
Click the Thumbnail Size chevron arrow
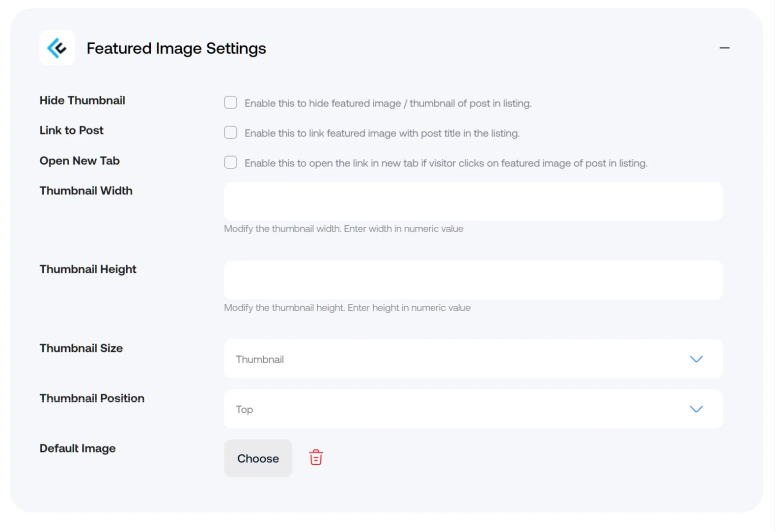point(696,359)
